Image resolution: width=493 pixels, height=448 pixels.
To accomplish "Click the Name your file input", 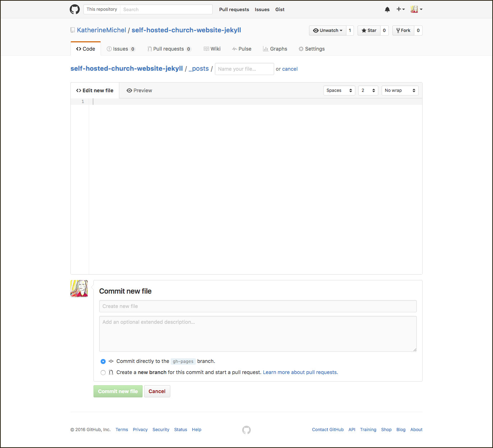I will pos(244,69).
